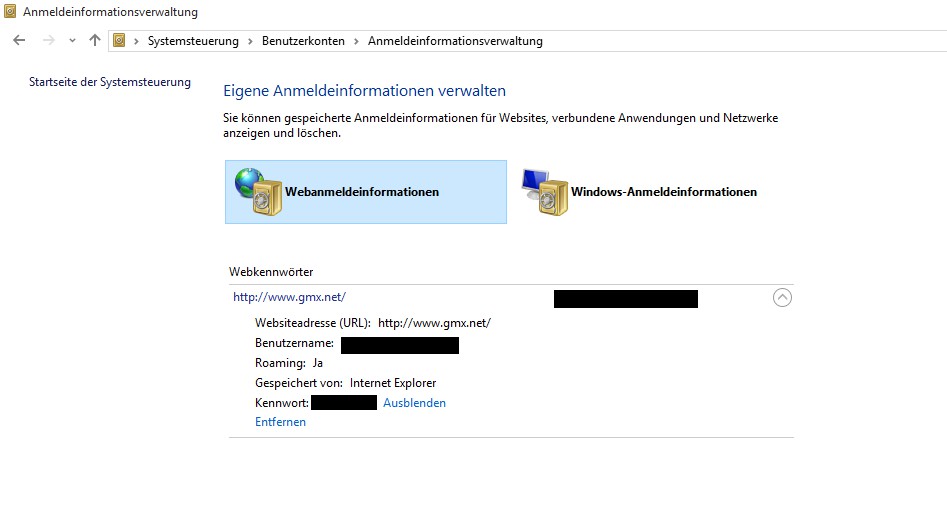This screenshot has width=947, height=506.
Task: Click the window icon in the title bar
Action: (11, 12)
